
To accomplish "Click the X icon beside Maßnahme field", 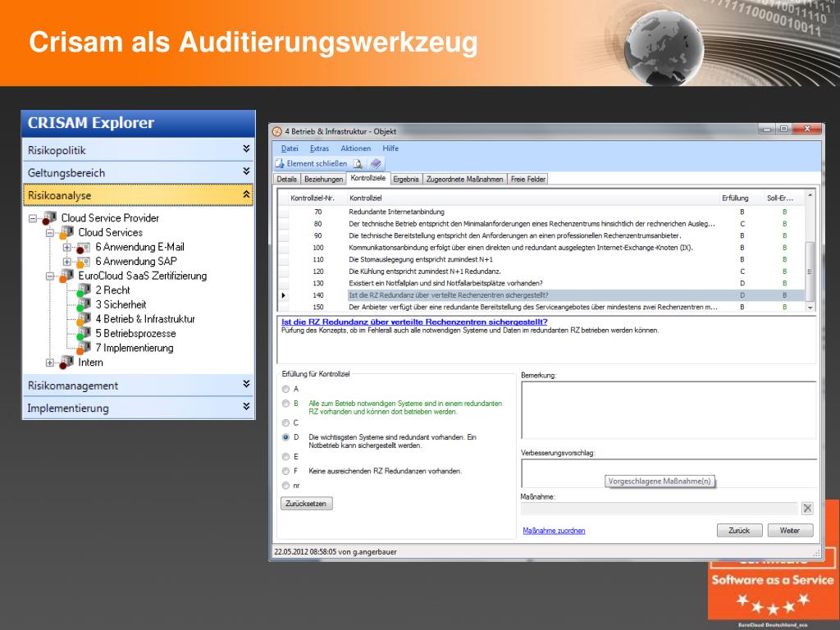I will [807, 508].
